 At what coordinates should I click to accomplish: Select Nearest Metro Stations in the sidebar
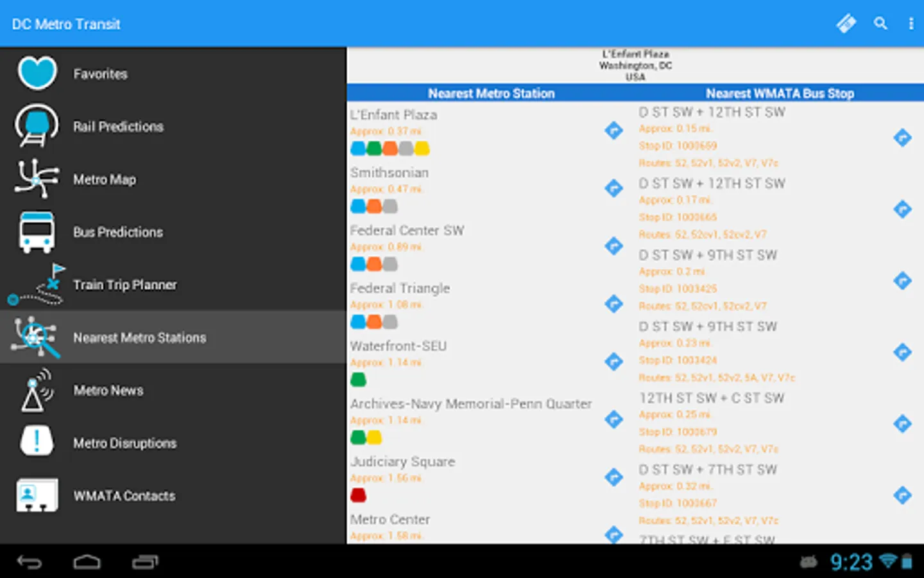point(173,337)
